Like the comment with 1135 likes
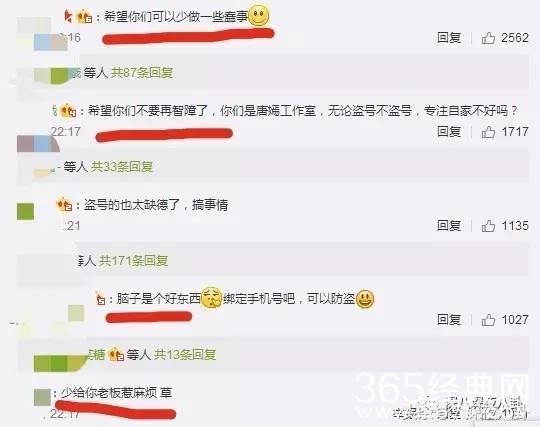Viewport: 540px width, 427px height. (x=488, y=226)
